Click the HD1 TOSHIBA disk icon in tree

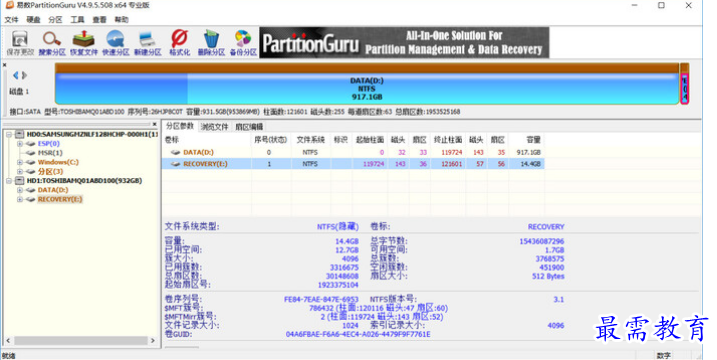click(x=20, y=181)
